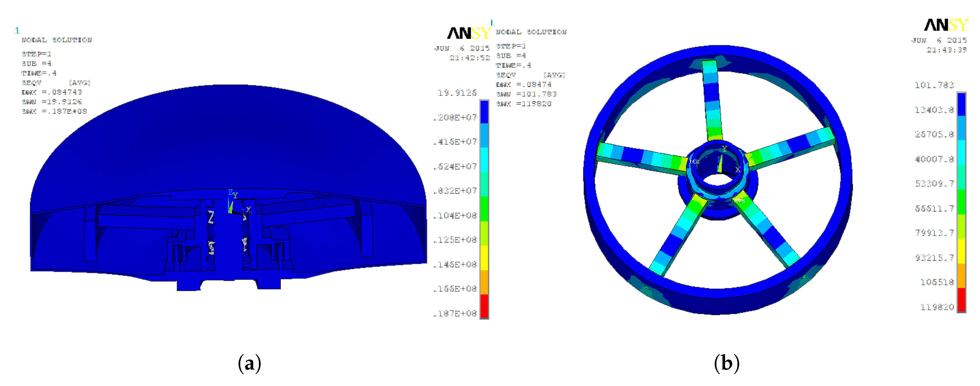Click the red swatch in the right color legend
The height and width of the screenshot is (386, 980).
(961, 300)
